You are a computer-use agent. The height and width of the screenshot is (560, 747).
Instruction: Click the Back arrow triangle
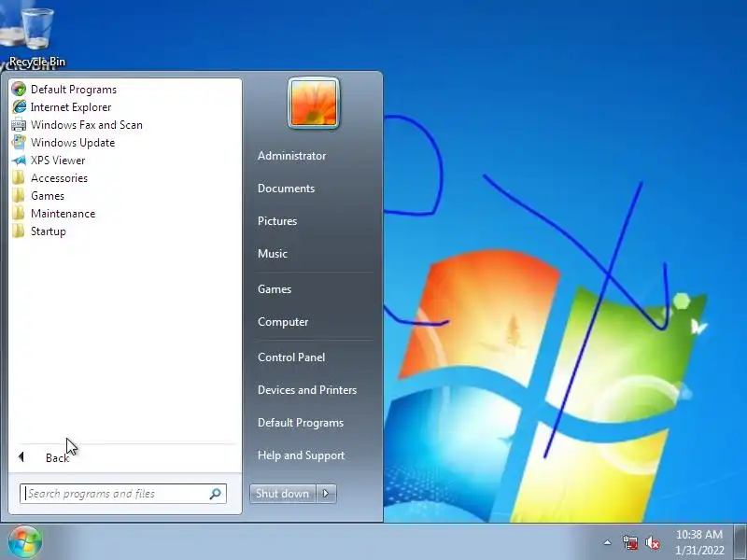point(21,457)
